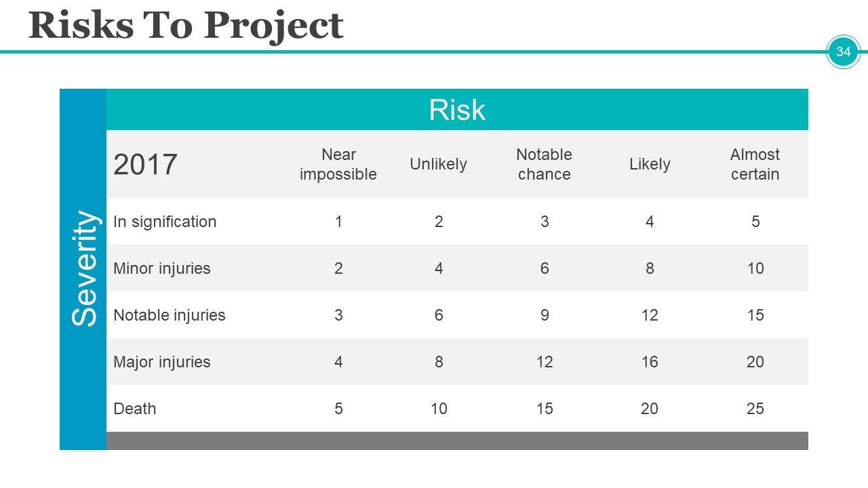Click the gray footer bar below table
868x488 pixels.
(x=457, y=441)
